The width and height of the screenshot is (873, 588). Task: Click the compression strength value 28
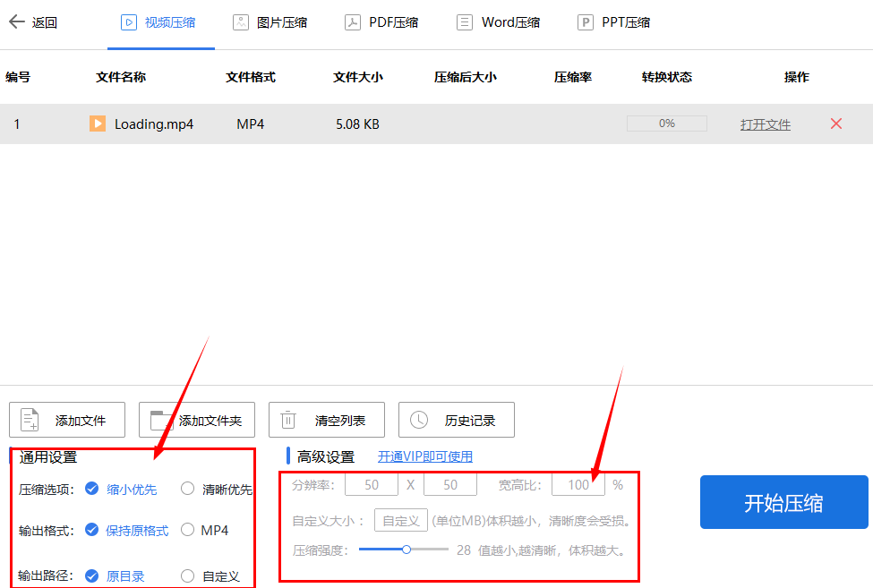pyautogui.click(x=464, y=550)
